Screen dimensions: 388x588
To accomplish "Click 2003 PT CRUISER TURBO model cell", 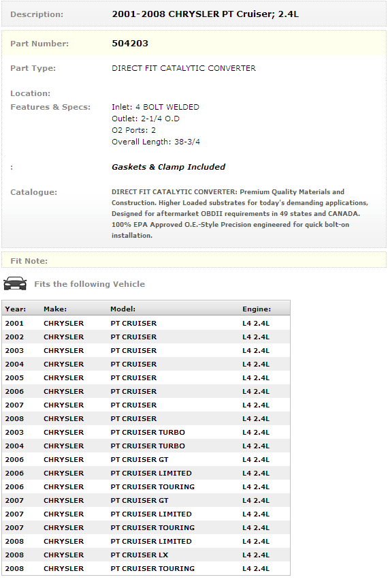I will (148, 433).
